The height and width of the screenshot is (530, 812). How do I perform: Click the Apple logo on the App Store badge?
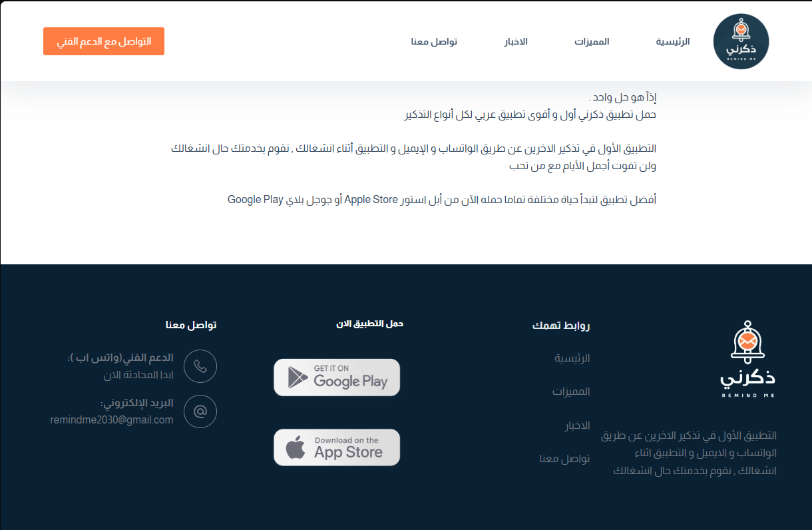click(297, 447)
